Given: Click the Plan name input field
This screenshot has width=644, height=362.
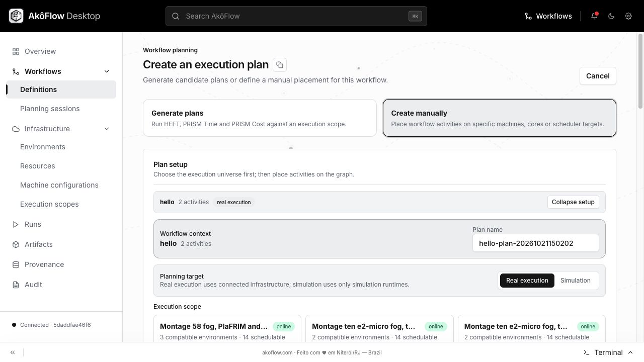Looking at the screenshot, I should (535, 243).
